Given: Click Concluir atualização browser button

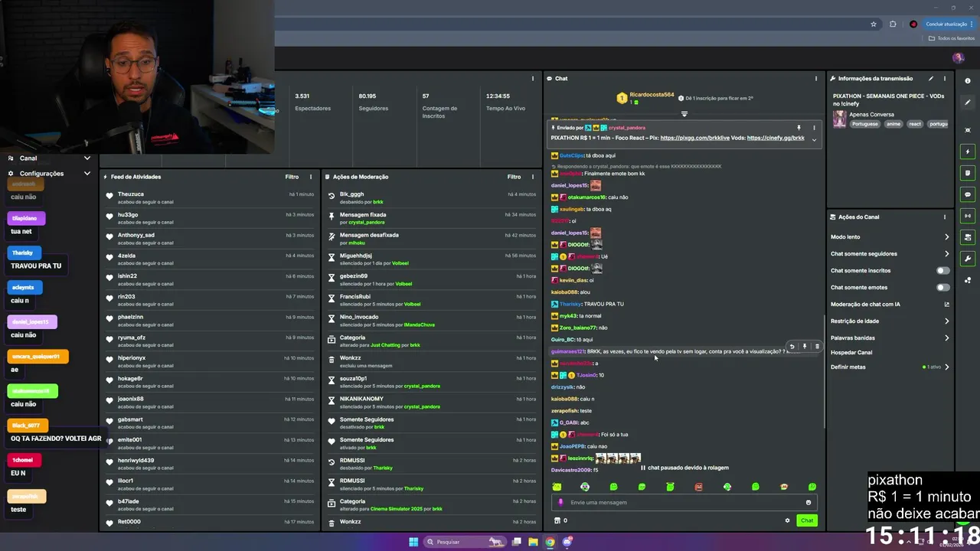Looking at the screenshot, I should 949,24.
